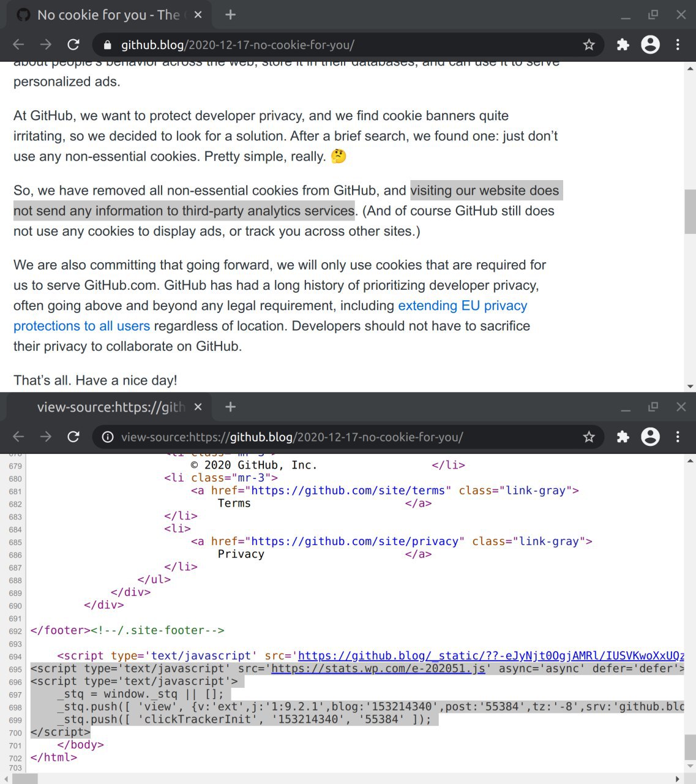Click the address bar of the top window
The width and height of the screenshot is (696, 784).
pyautogui.click(x=348, y=45)
